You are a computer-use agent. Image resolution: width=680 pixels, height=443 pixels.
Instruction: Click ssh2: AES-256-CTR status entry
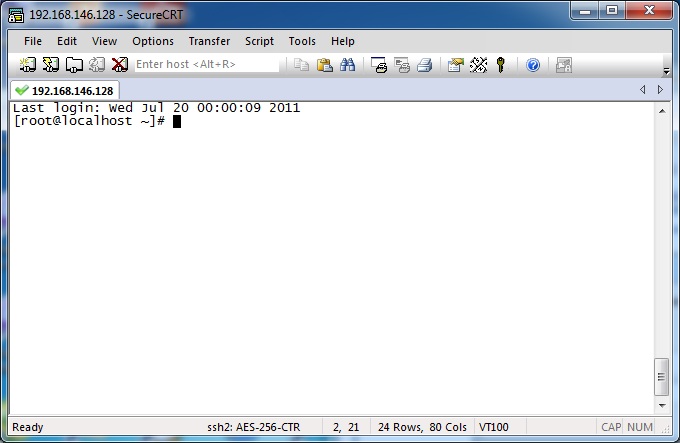point(254,427)
